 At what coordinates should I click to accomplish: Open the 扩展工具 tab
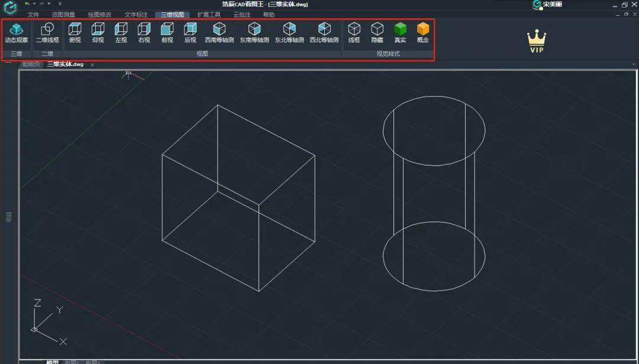click(x=209, y=15)
